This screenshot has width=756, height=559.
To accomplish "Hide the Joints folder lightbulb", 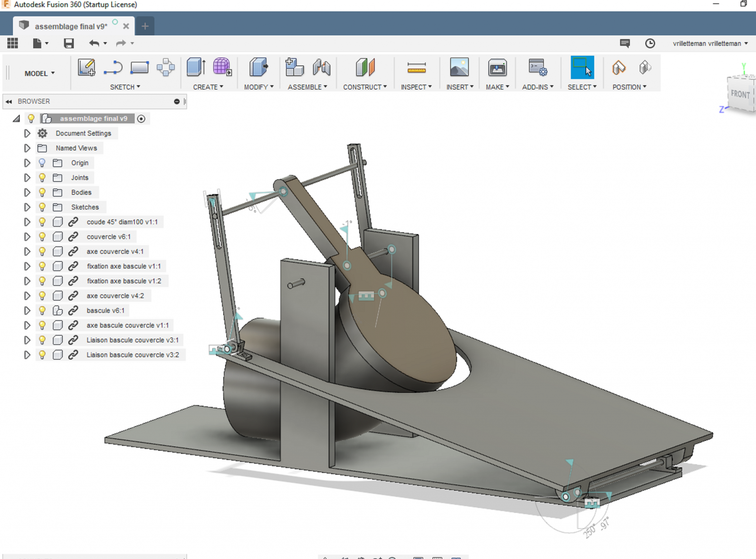I will click(42, 178).
